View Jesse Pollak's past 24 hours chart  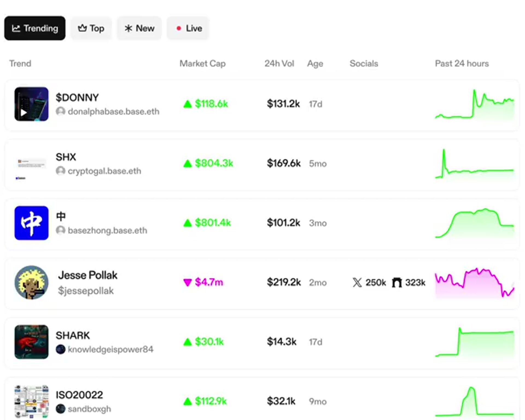(474, 283)
